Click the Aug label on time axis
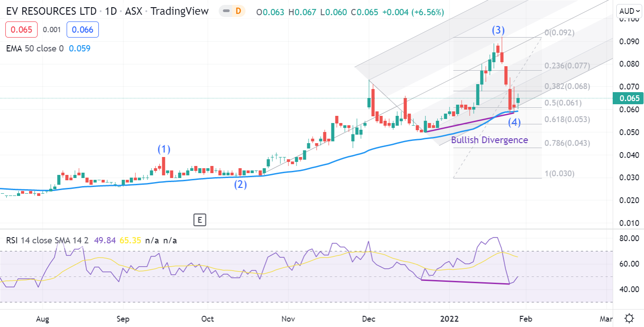Image resolution: width=644 pixels, height=327 pixels. pos(42,319)
